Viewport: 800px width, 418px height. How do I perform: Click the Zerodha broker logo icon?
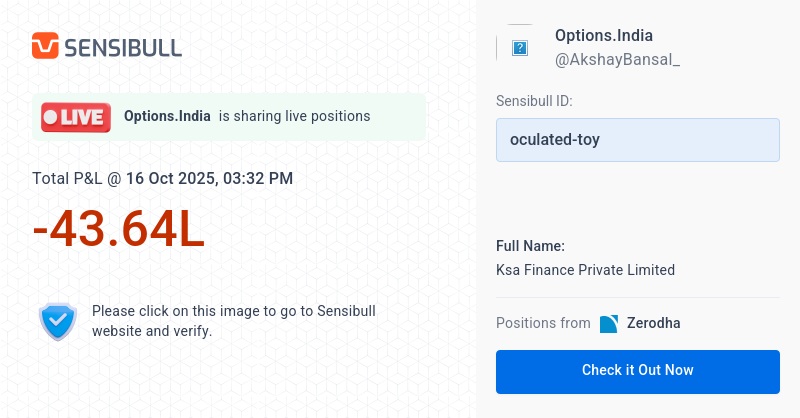(609, 324)
